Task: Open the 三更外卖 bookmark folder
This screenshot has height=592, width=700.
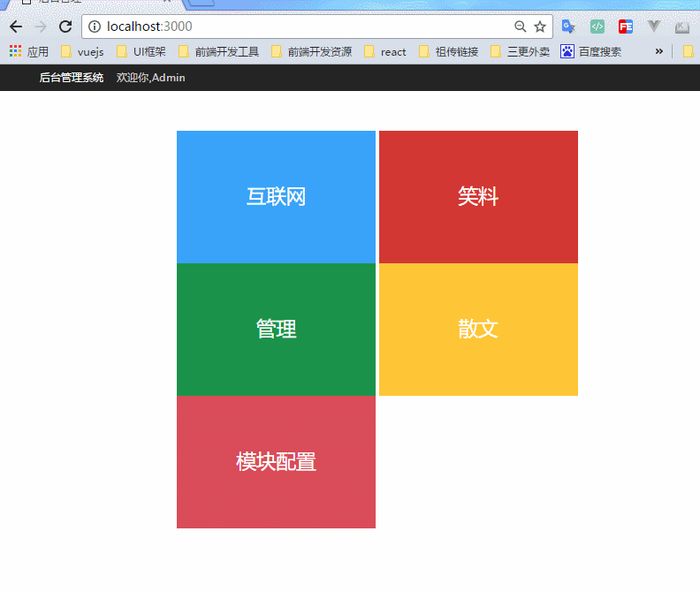Action: click(520, 52)
